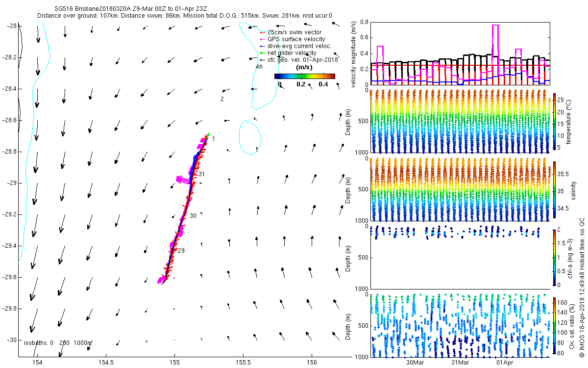Click the velocity (m/s) colorbar
The width and height of the screenshot is (588, 368).
304,76
